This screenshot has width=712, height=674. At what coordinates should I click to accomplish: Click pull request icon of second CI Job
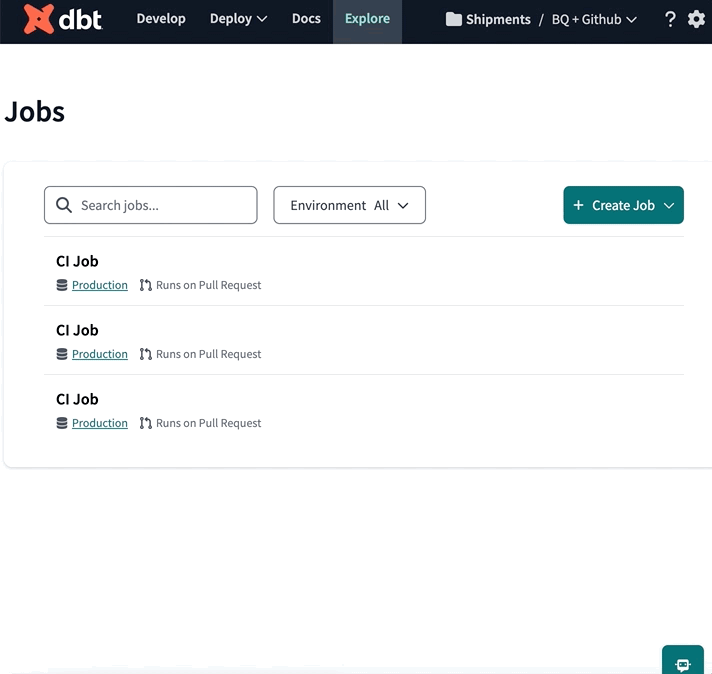tap(146, 354)
